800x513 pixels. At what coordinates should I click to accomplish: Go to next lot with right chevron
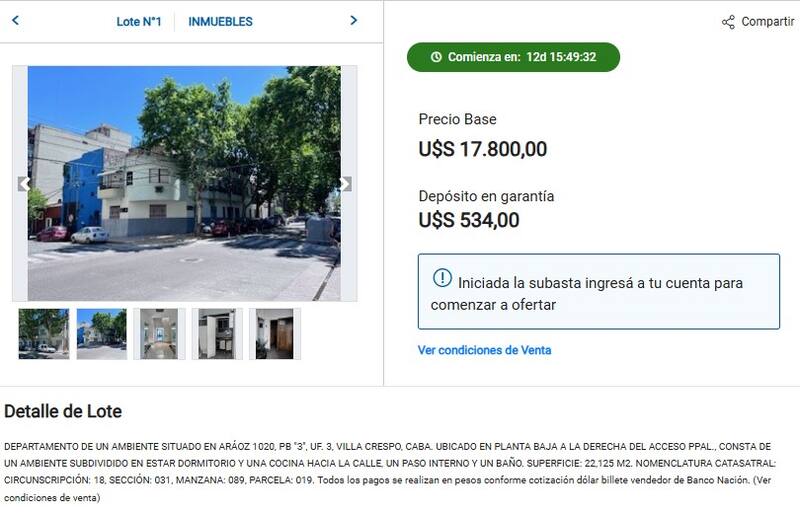[x=354, y=20]
